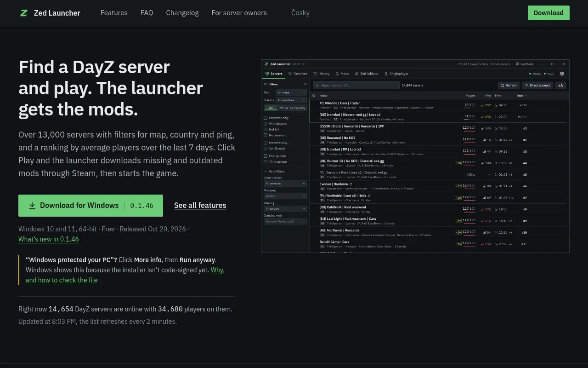Viewport: 588px width, 368px height.
Task: Click the Refresh button in launcher preview
Action: pos(509,86)
